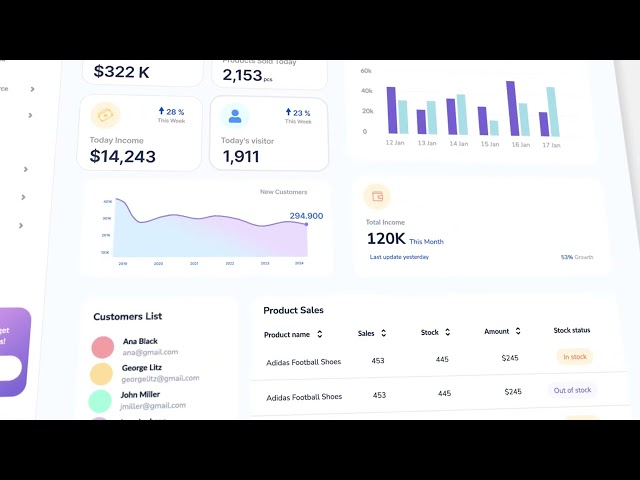Click the In stock status badge
The width and height of the screenshot is (640, 480).
pyautogui.click(x=575, y=357)
